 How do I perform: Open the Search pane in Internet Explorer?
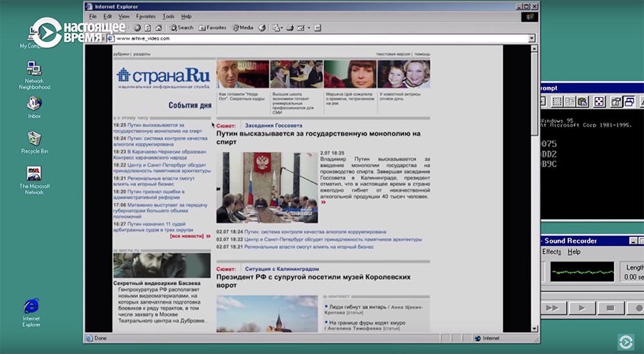(x=182, y=28)
